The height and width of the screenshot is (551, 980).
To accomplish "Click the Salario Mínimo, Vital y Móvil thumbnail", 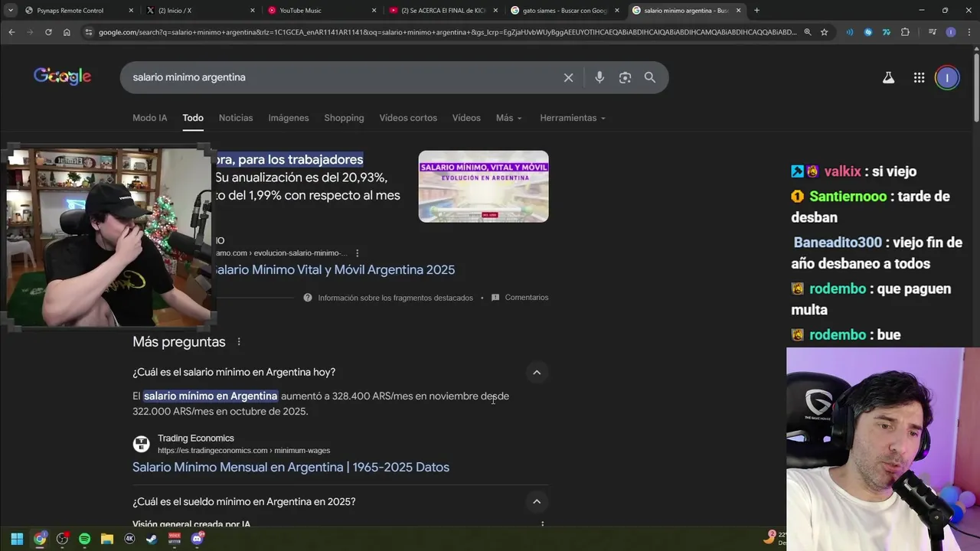I will click(x=483, y=187).
